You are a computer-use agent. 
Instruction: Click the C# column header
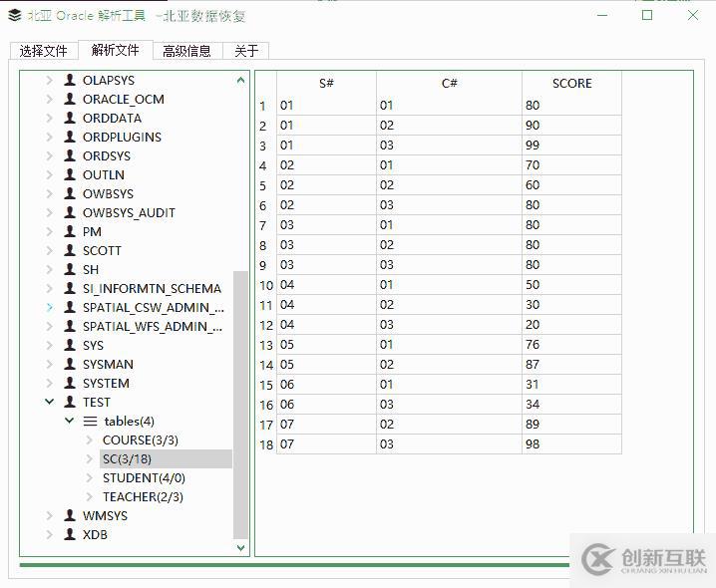pyautogui.click(x=450, y=83)
